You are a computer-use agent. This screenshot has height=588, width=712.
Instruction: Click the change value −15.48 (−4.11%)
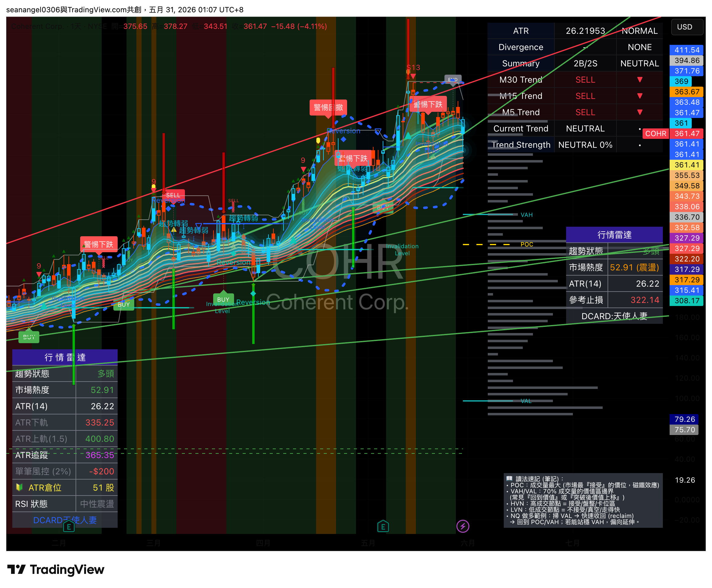tap(299, 26)
